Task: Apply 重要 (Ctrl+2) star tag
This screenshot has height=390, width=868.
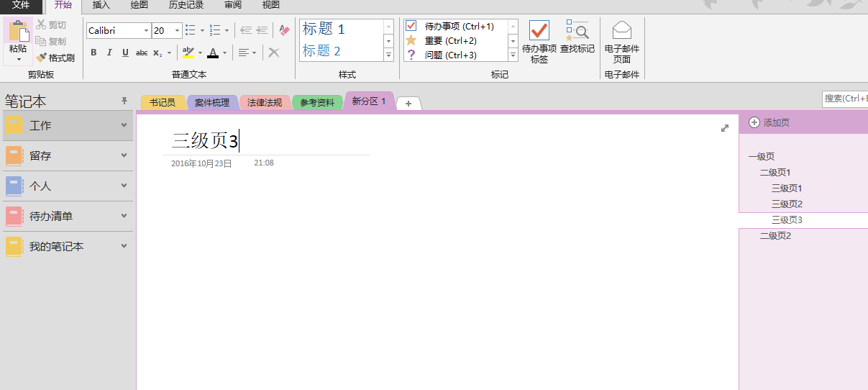Action: (455, 40)
